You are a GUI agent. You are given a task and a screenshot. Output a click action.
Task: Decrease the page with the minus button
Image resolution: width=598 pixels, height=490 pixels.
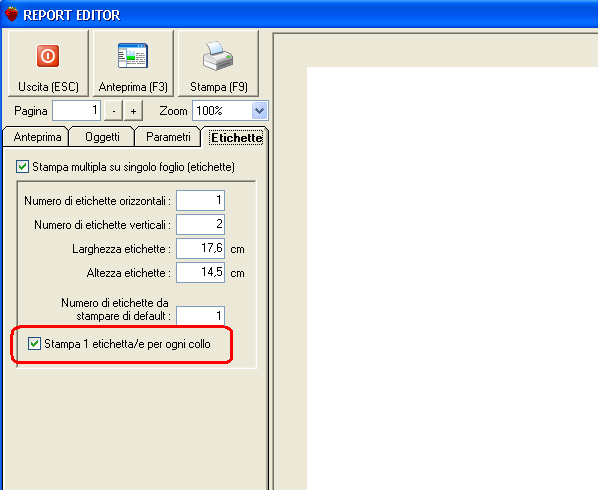(x=114, y=111)
